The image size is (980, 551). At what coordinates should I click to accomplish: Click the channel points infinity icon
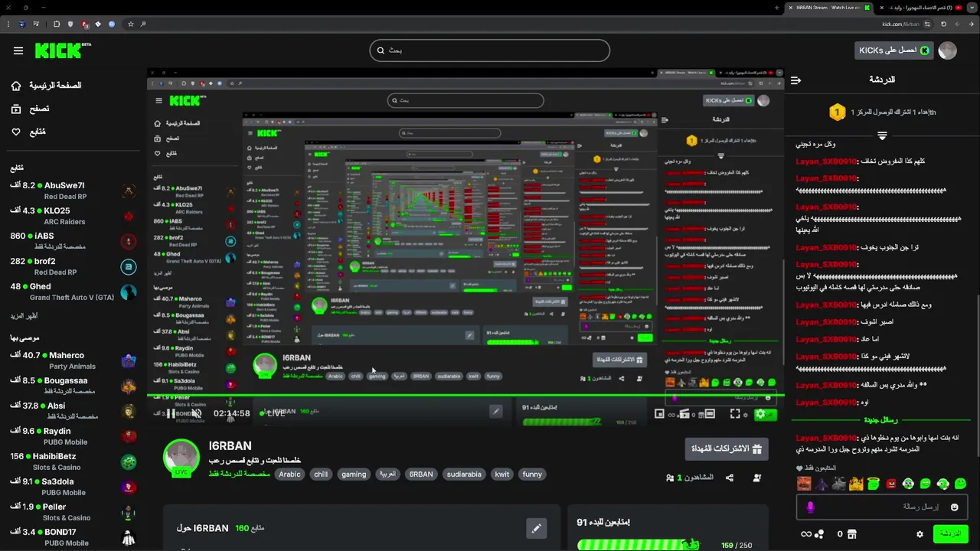[x=806, y=534]
